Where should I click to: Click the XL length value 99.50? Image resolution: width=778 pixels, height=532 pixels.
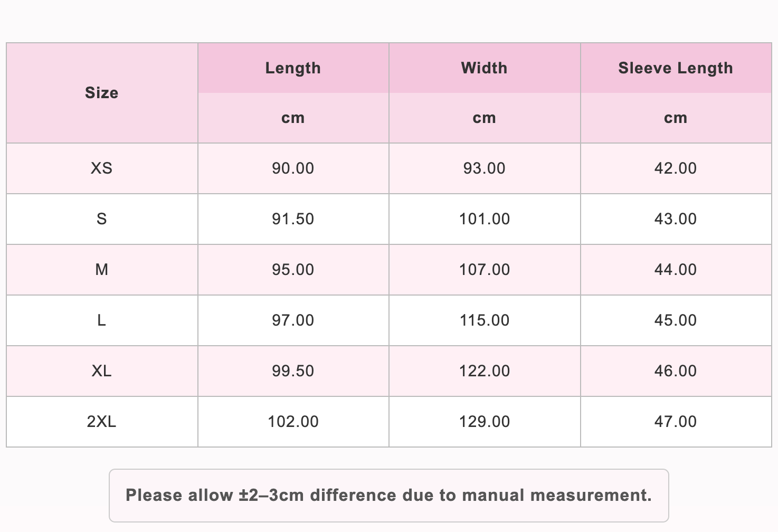point(293,371)
